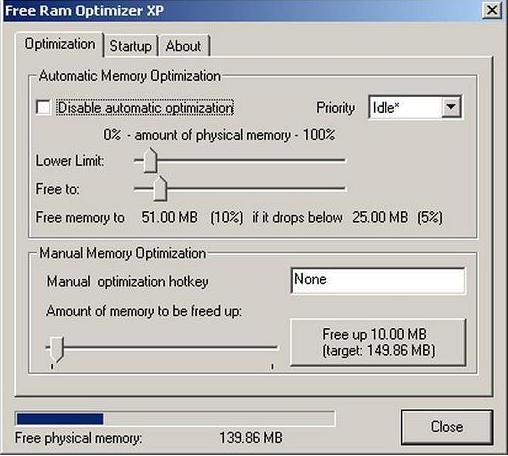Viewport: 508px width, 456px height.
Task: Tick the Disable automatic optimization checkbox
Action: tap(44, 107)
